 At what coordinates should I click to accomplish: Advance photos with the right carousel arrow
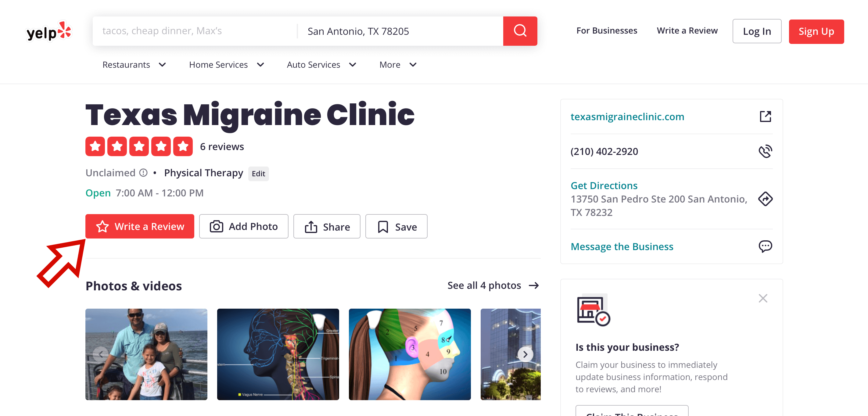point(525,354)
